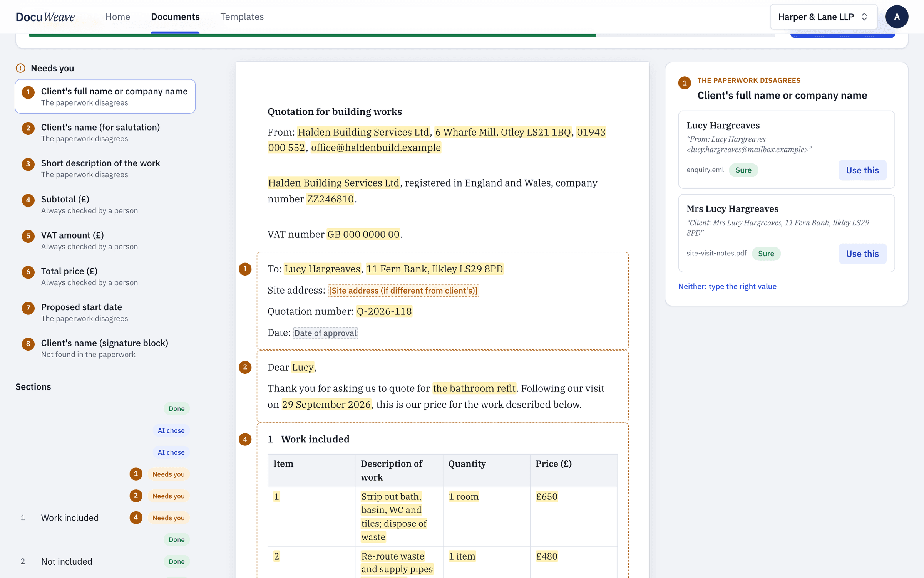
Task: Click the 'Sure' badge next to enquiry.eml
Action: click(x=743, y=170)
